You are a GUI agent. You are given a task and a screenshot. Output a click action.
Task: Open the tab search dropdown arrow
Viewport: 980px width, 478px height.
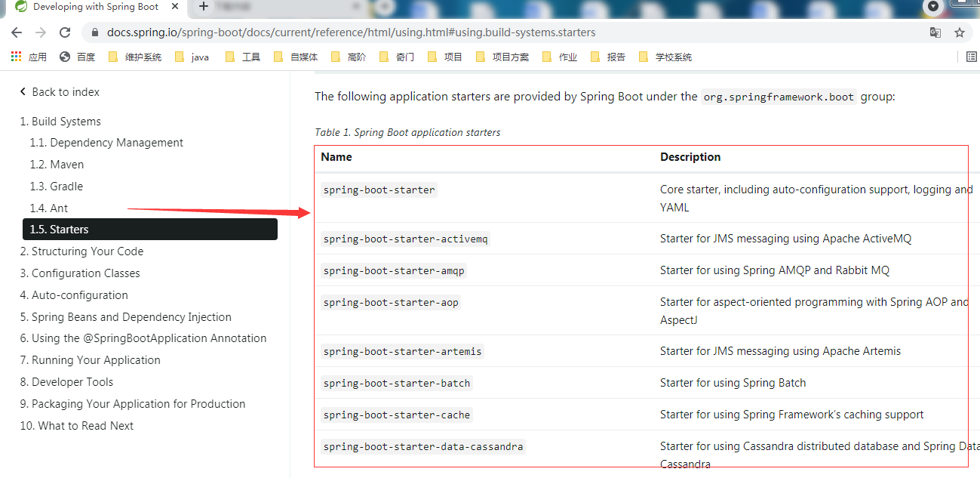click(x=933, y=6)
